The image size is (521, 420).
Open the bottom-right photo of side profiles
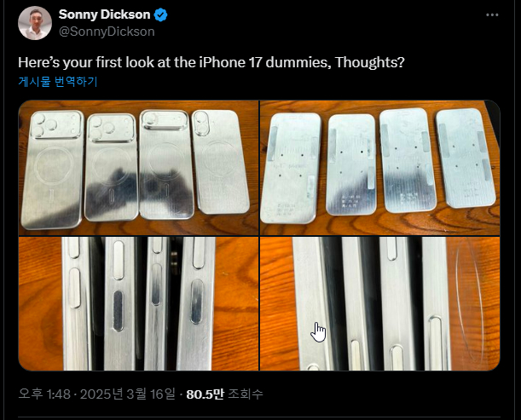(379, 303)
